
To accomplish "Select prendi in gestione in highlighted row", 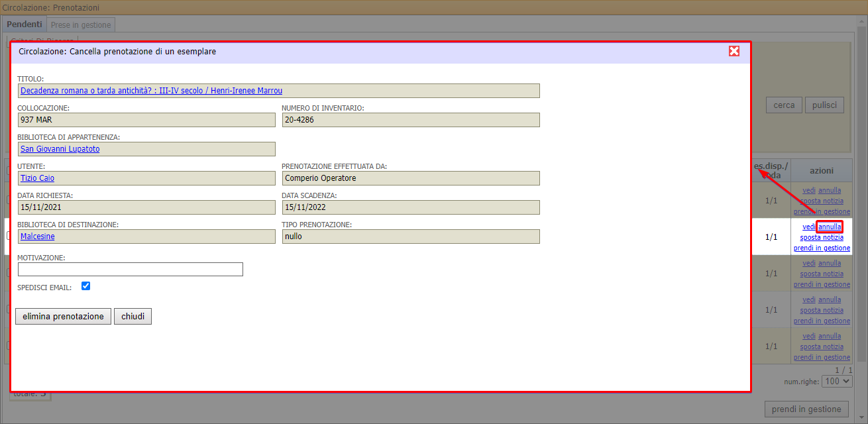I will (x=821, y=248).
